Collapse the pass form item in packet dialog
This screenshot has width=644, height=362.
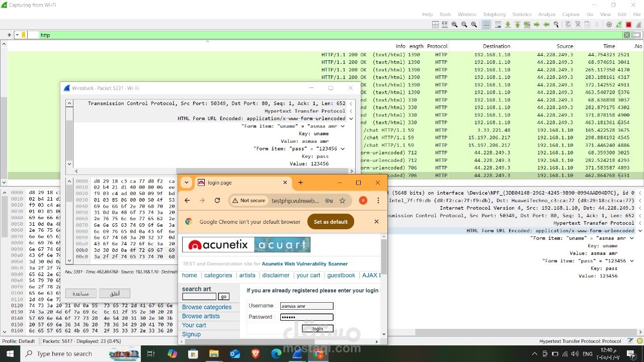point(343,149)
